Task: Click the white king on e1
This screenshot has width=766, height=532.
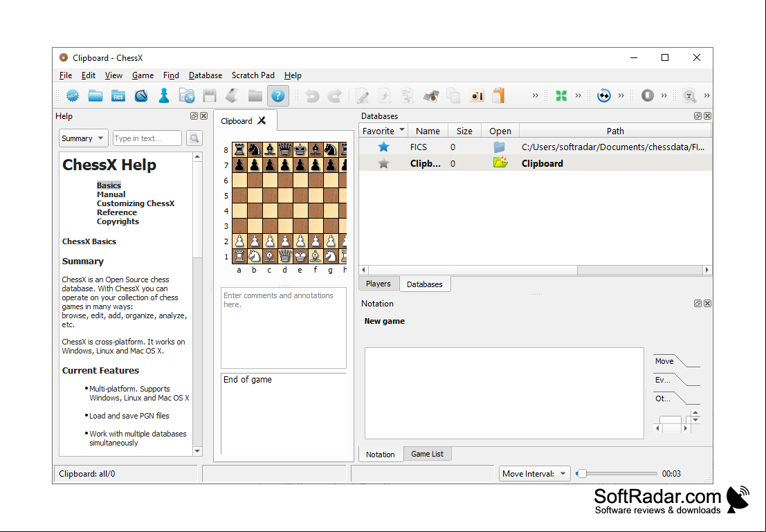Action: 300,256
